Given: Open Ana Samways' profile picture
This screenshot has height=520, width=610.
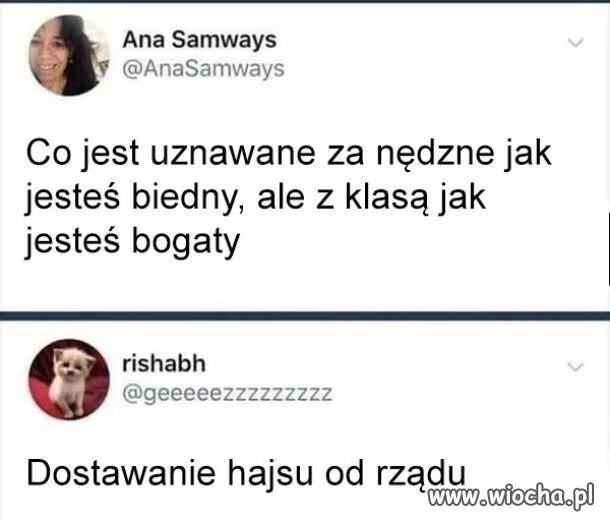Looking at the screenshot, I should [x=69, y=55].
